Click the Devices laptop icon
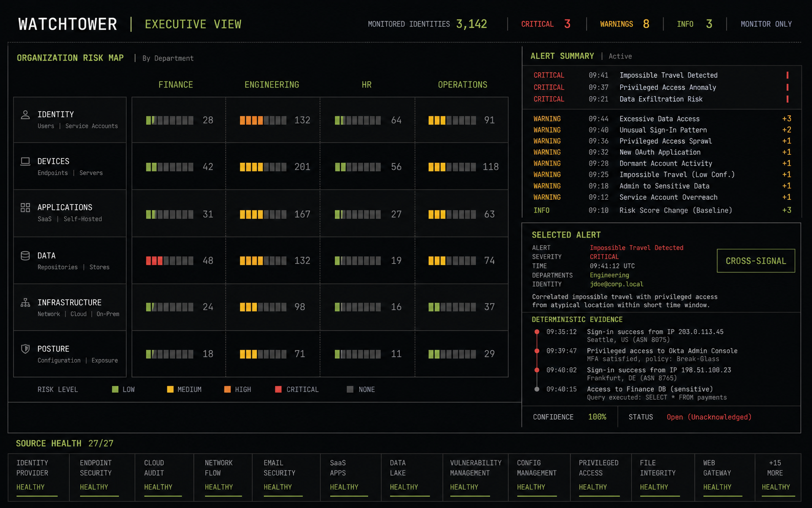The image size is (812, 508). point(25,161)
